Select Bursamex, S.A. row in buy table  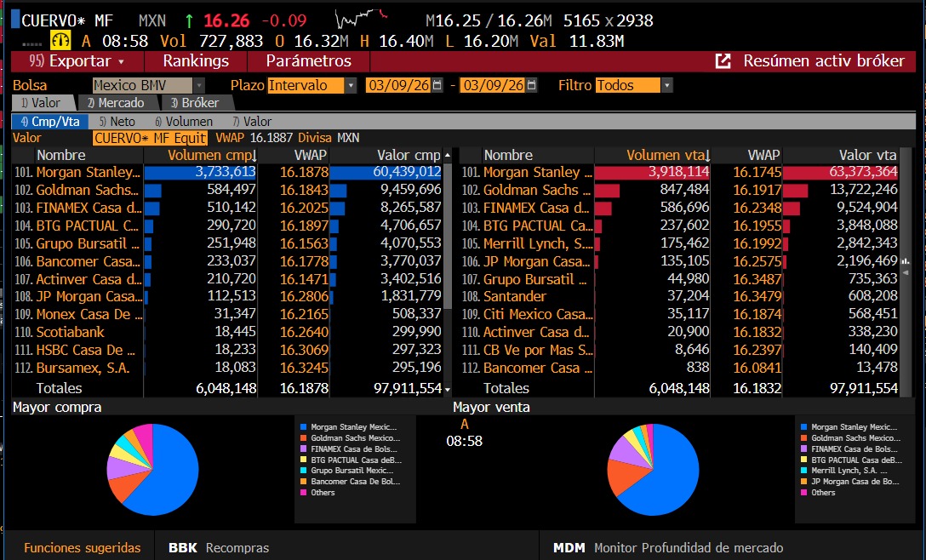click(x=226, y=368)
